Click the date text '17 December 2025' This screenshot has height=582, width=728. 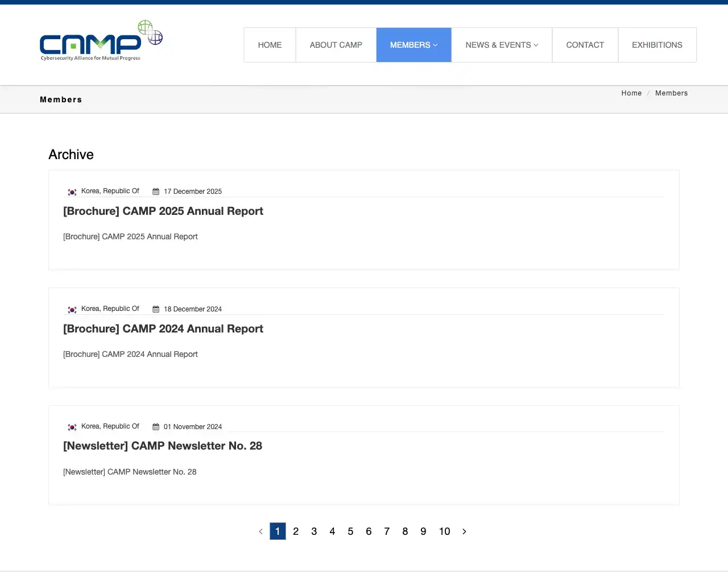coord(193,192)
